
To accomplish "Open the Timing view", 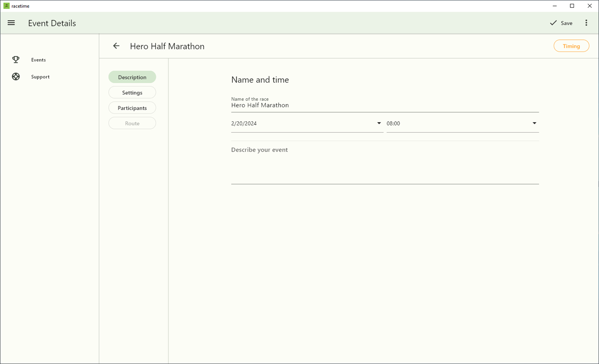I will 571,46.
